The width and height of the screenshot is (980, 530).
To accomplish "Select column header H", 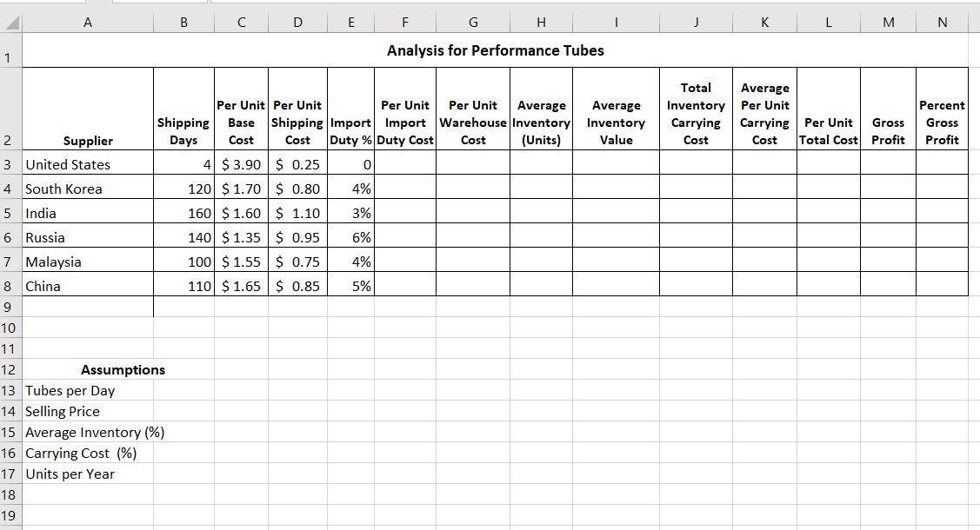I will point(541,20).
